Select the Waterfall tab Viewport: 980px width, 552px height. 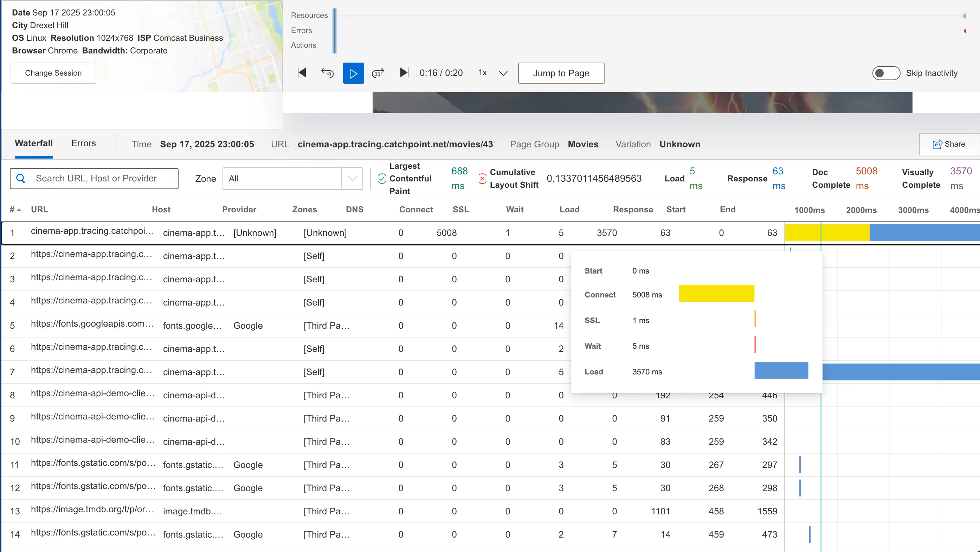[x=33, y=143]
